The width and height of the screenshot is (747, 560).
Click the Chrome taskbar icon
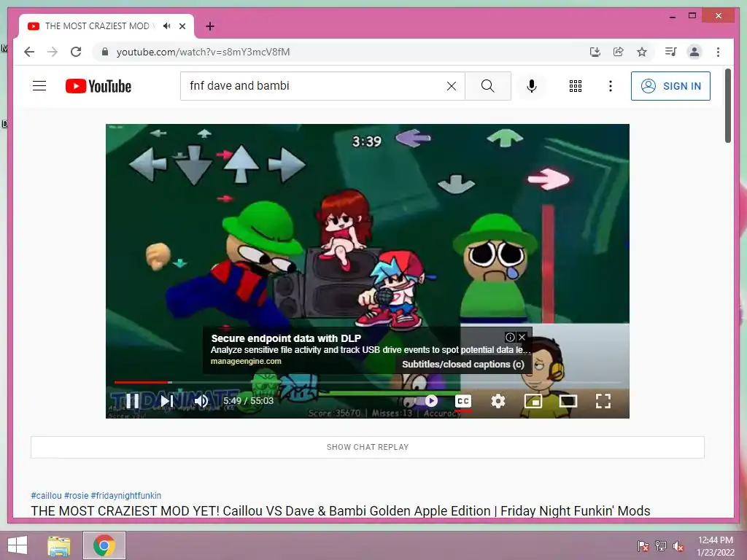click(104, 545)
